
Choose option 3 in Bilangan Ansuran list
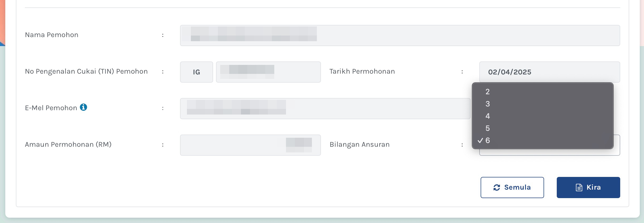click(542, 104)
